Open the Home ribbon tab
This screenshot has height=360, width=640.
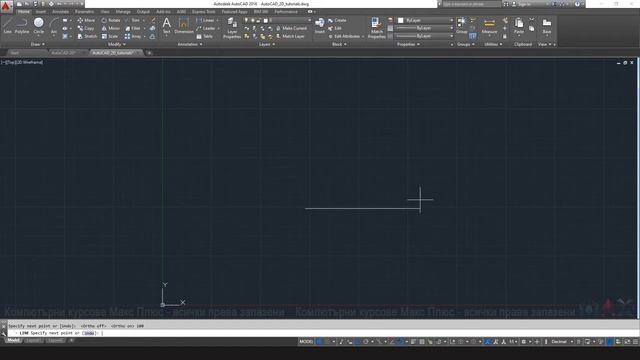[x=24, y=12]
